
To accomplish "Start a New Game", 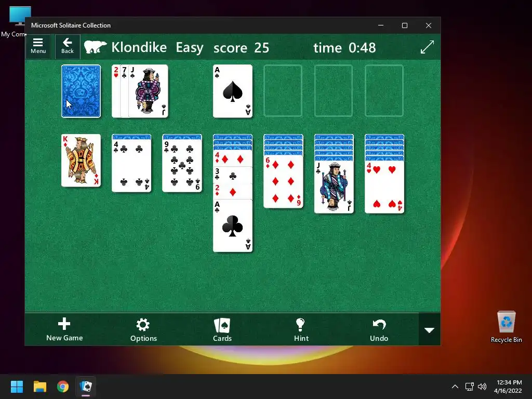I will (64, 329).
